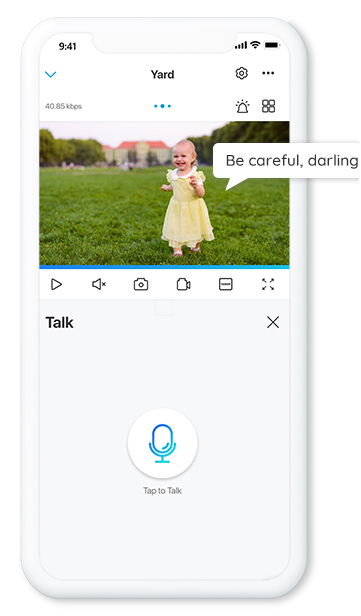This screenshot has width=361, height=616.
Task: Click the Tap to Talk label
Action: (163, 491)
